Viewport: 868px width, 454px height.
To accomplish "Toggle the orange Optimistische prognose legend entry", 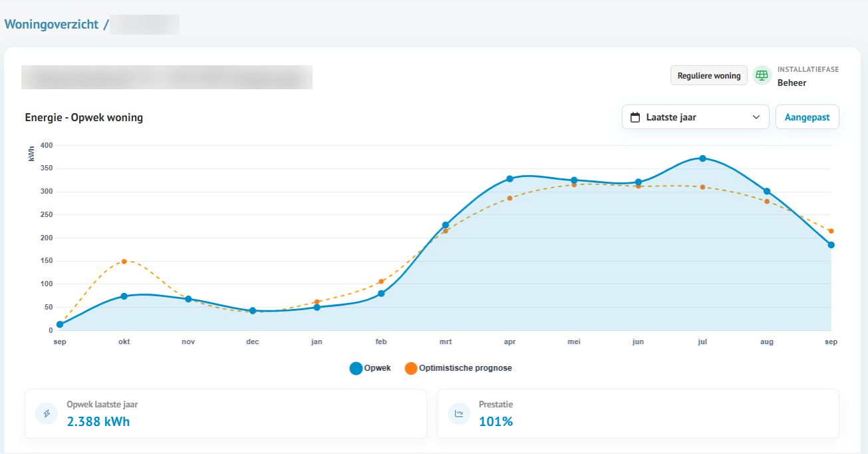I will pos(458,368).
